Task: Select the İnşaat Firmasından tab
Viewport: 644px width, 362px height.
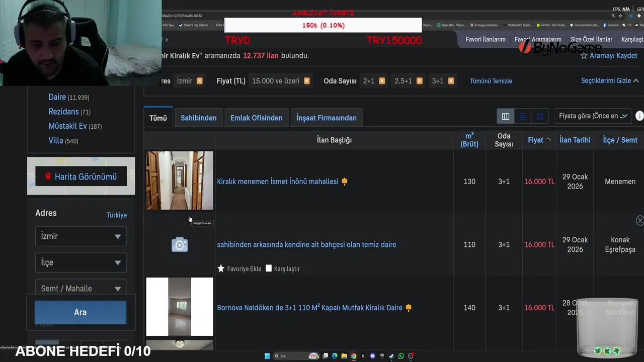Action: 327,118
